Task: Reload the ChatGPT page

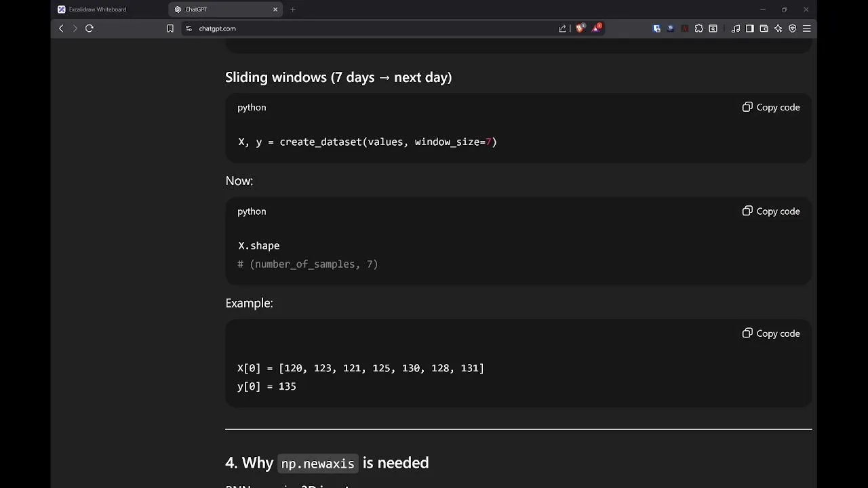Action: tap(89, 28)
